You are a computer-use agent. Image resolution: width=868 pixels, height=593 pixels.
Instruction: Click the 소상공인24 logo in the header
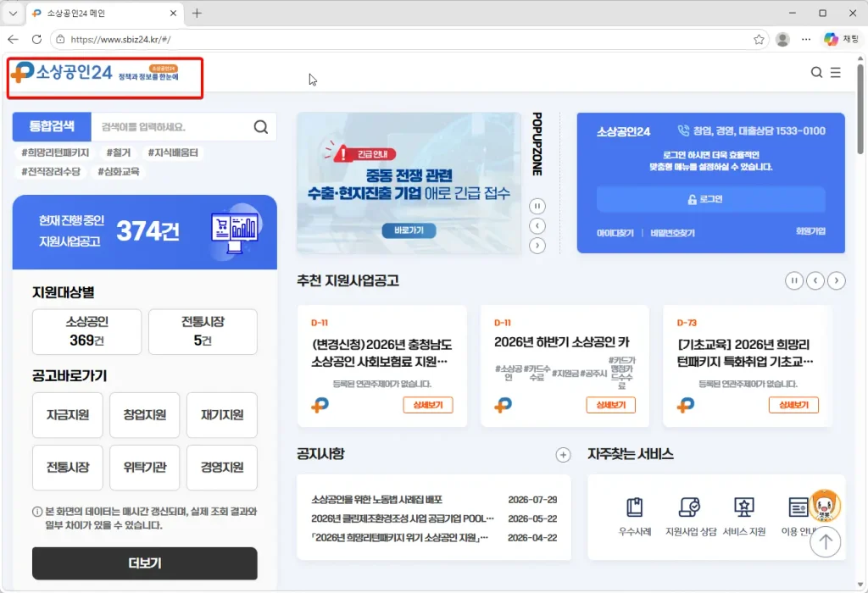(x=95, y=73)
